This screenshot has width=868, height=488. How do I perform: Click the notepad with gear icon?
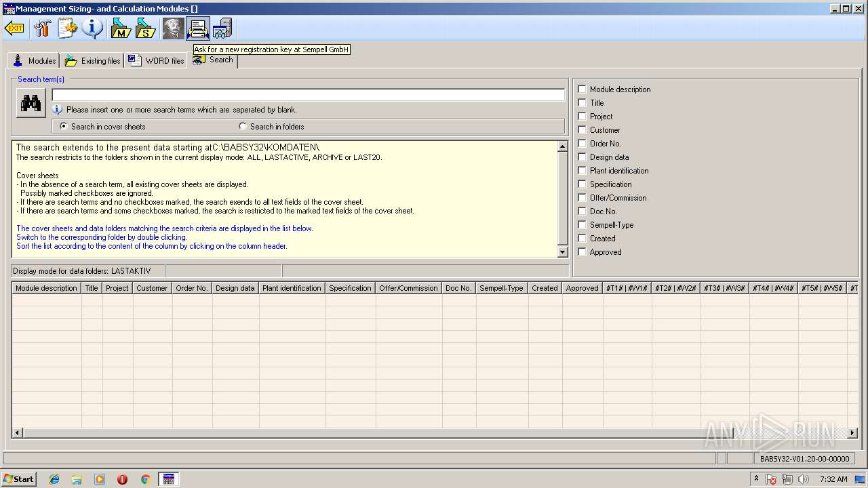pos(67,28)
